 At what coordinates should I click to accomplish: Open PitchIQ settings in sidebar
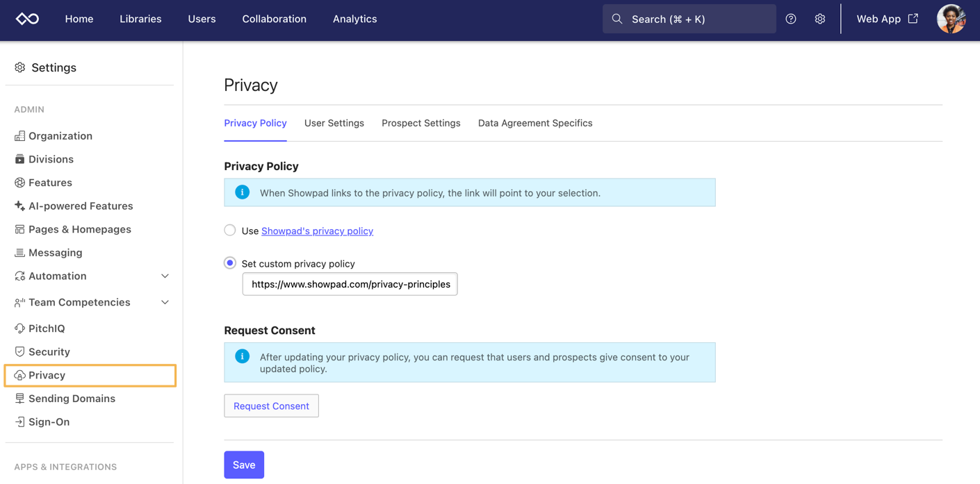point(47,328)
